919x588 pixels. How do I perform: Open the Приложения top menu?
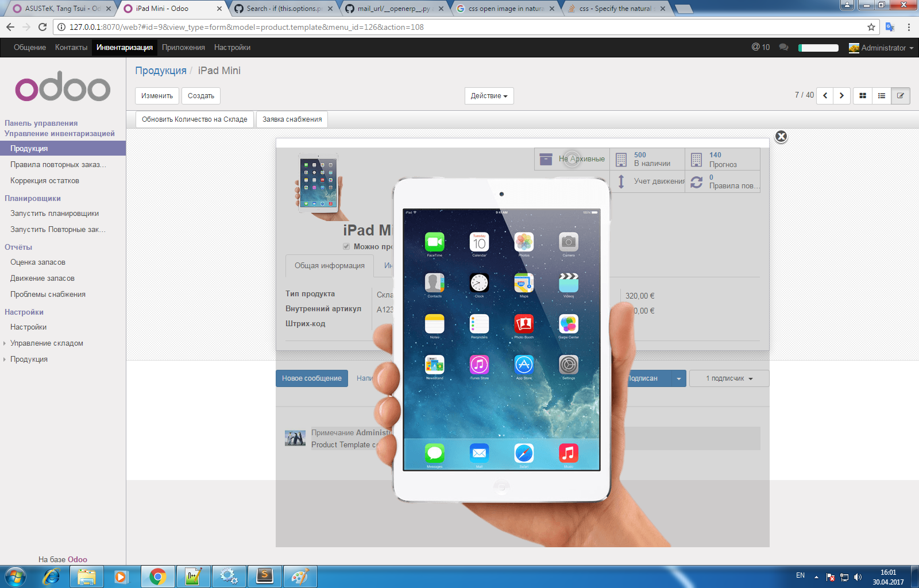pyautogui.click(x=183, y=47)
